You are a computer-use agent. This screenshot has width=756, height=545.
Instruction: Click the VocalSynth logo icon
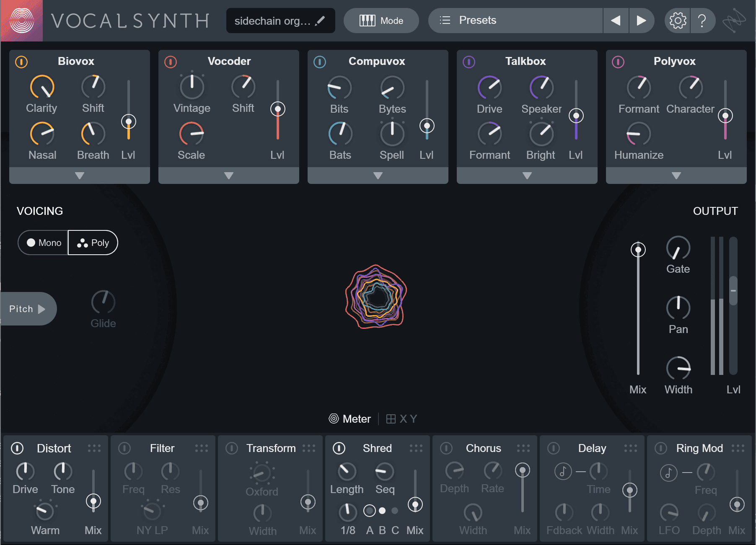22,21
